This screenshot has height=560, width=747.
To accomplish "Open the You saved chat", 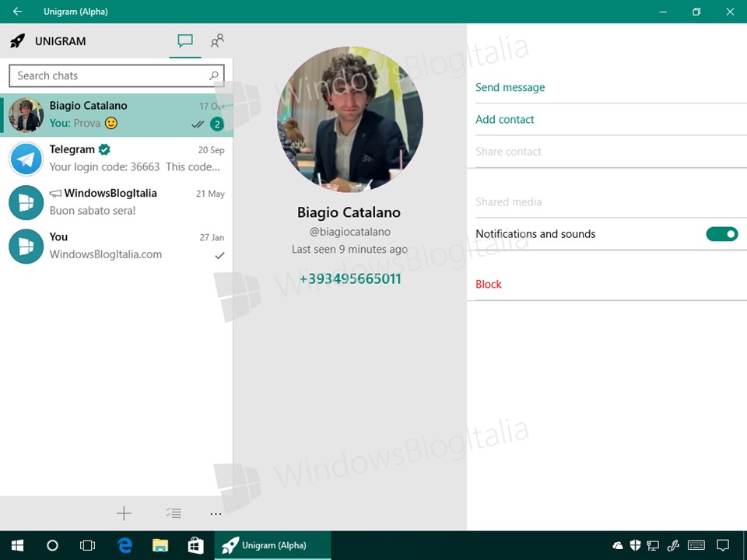I will pos(117,247).
